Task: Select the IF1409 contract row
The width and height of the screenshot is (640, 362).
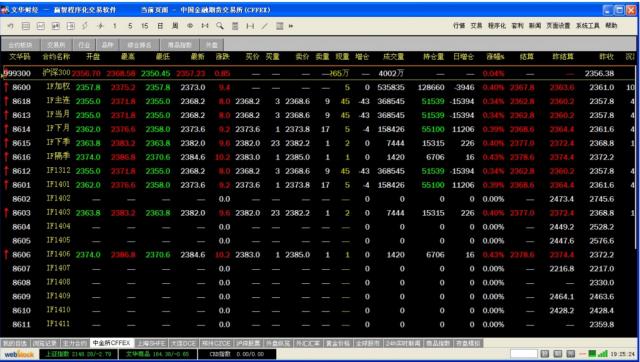Action: point(318,296)
